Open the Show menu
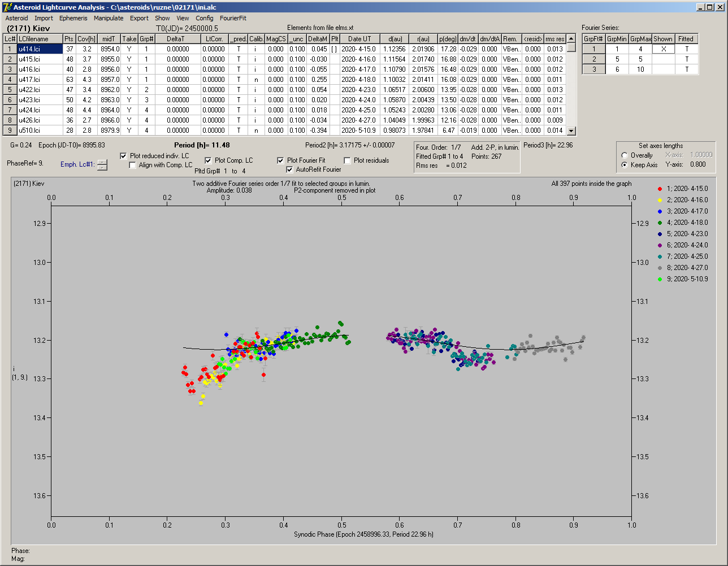Screen dimensions: 728x566 pyautogui.click(x=162, y=18)
